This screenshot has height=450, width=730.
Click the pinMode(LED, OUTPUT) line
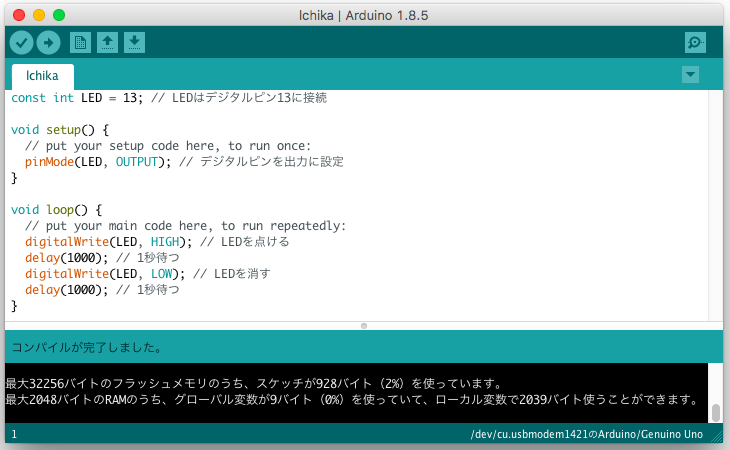click(184, 162)
